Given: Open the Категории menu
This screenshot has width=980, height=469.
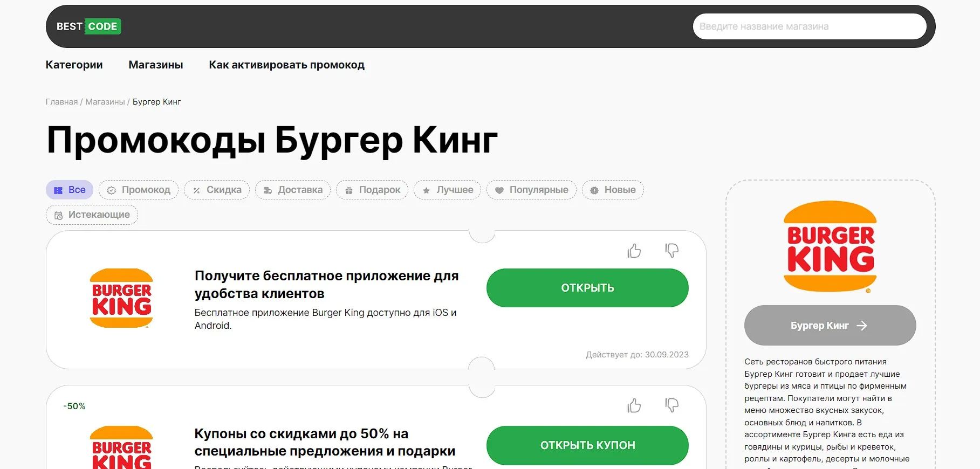Looking at the screenshot, I should [74, 65].
